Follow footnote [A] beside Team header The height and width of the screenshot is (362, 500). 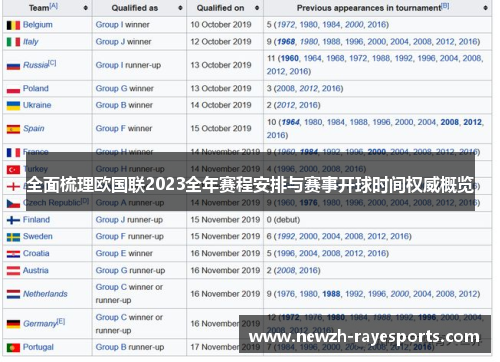point(54,6)
